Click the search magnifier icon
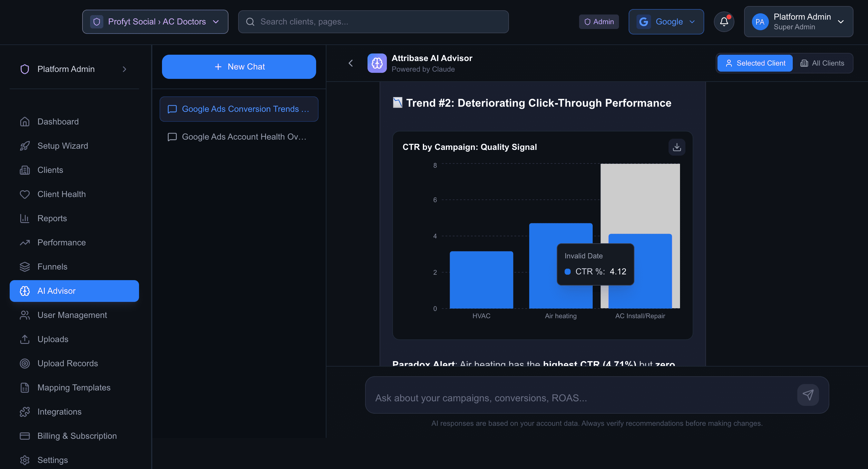 click(250, 22)
